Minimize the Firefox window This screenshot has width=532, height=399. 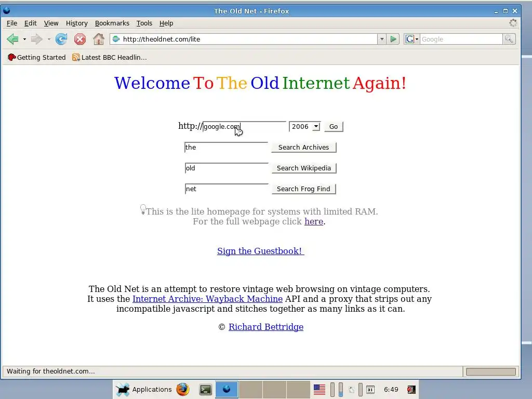(x=496, y=11)
